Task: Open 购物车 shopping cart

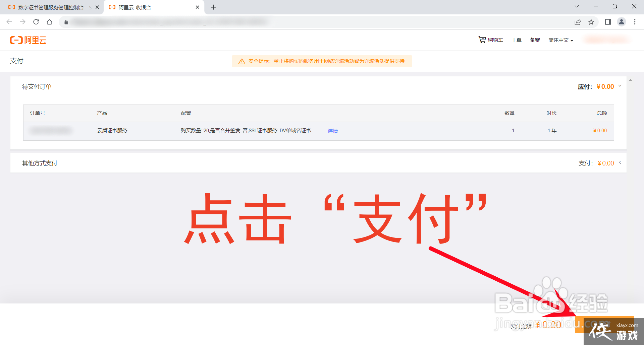Action: [490, 40]
